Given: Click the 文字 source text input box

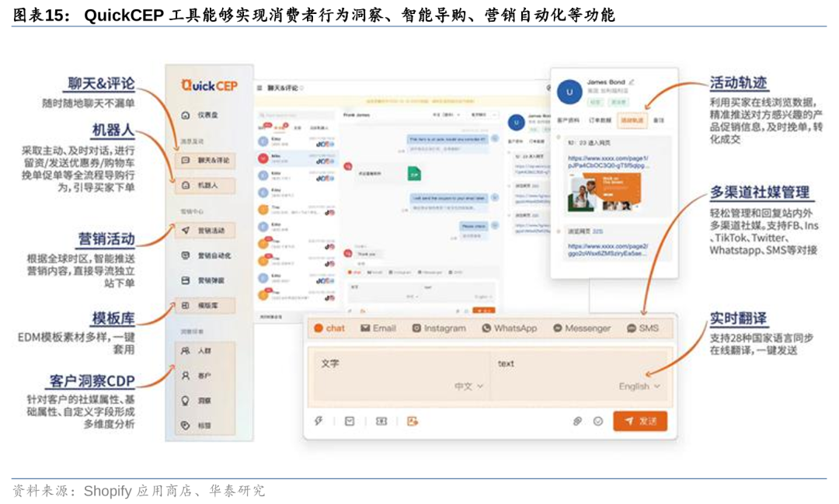Looking at the screenshot, I should click(401, 375).
